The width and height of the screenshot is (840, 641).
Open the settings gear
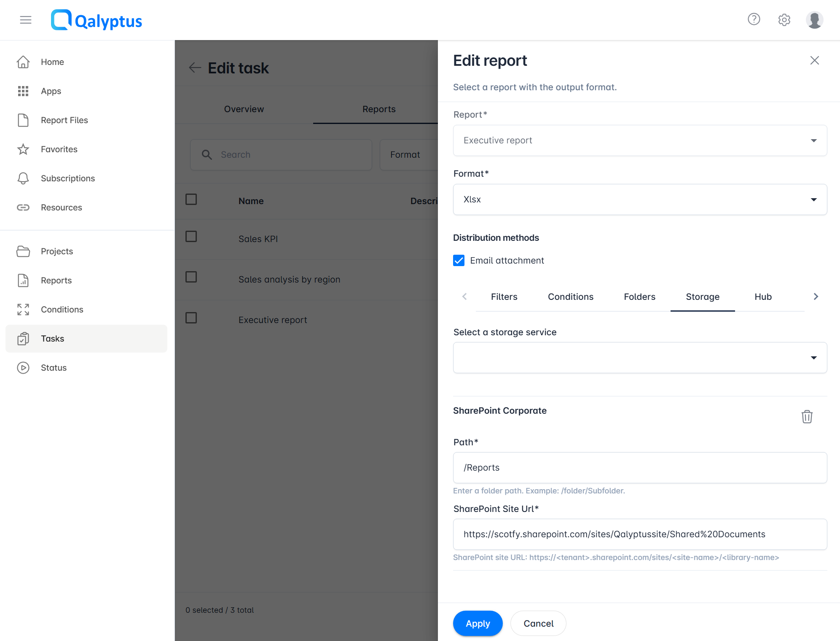tap(784, 20)
